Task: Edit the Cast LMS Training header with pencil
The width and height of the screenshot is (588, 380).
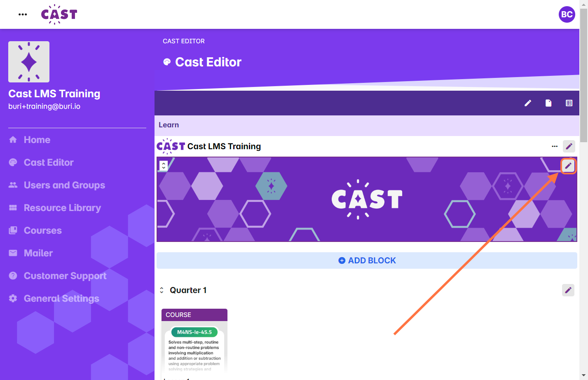Action: (x=569, y=146)
